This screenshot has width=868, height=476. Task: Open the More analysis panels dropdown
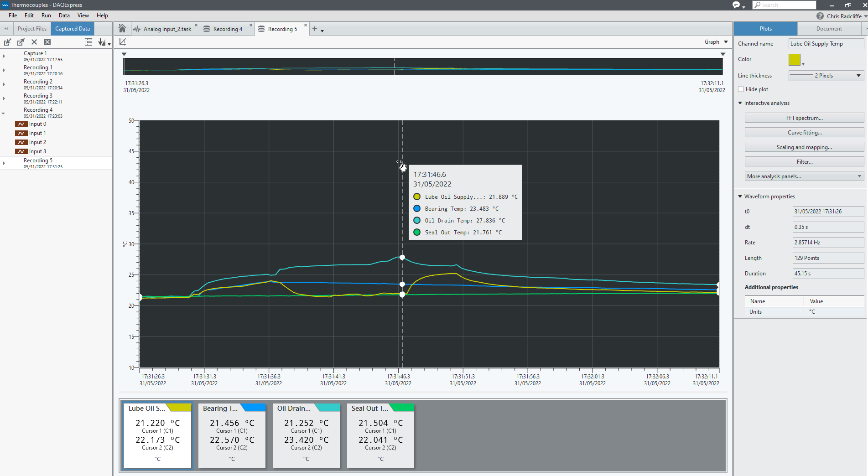pyautogui.click(x=804, y=176)
